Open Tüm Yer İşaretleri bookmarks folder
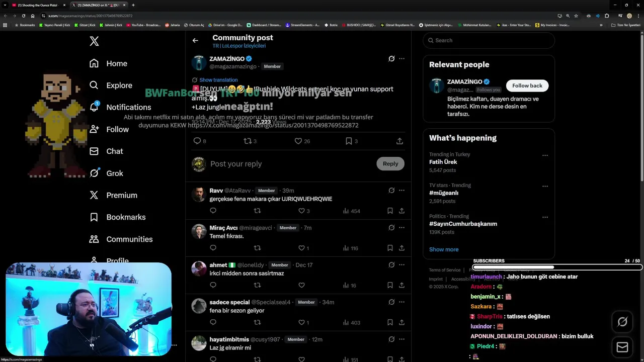 coord(626,25)
